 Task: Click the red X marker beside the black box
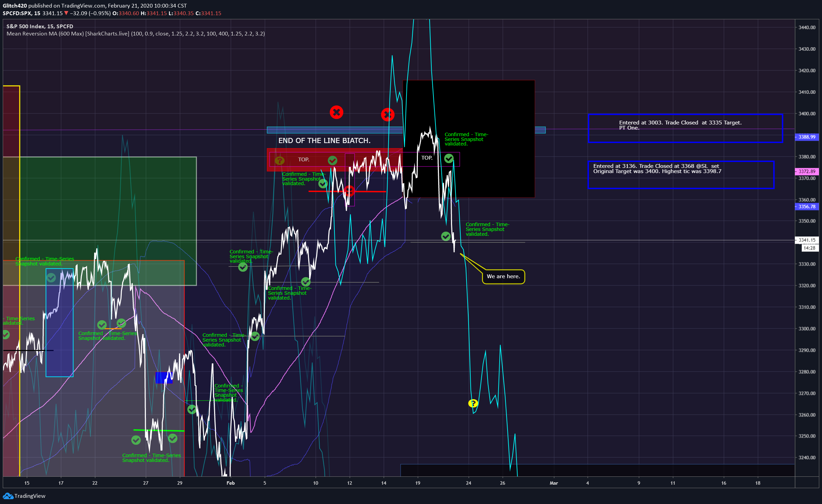[x=388, y=114]
